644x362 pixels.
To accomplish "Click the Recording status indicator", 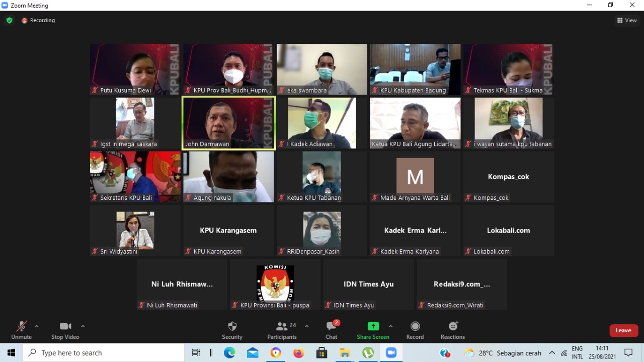I will tap(38, 20).
